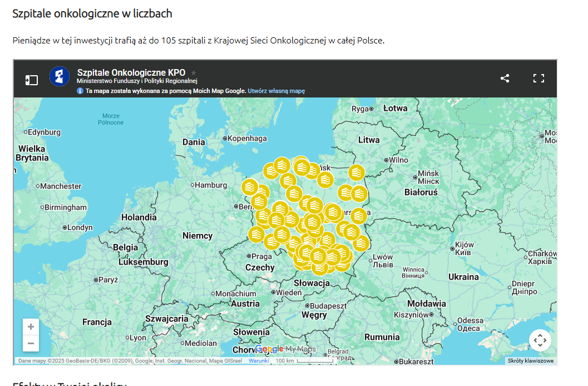The image size is (588, 386).
Task: Click the share map icon
Action: coord(505,79)
